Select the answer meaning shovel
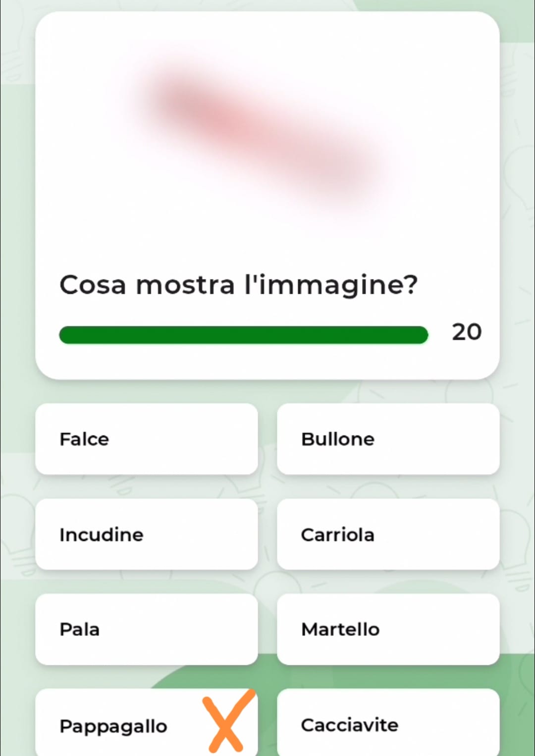Screen dimensions: 535x756 (x=146, y=629)
